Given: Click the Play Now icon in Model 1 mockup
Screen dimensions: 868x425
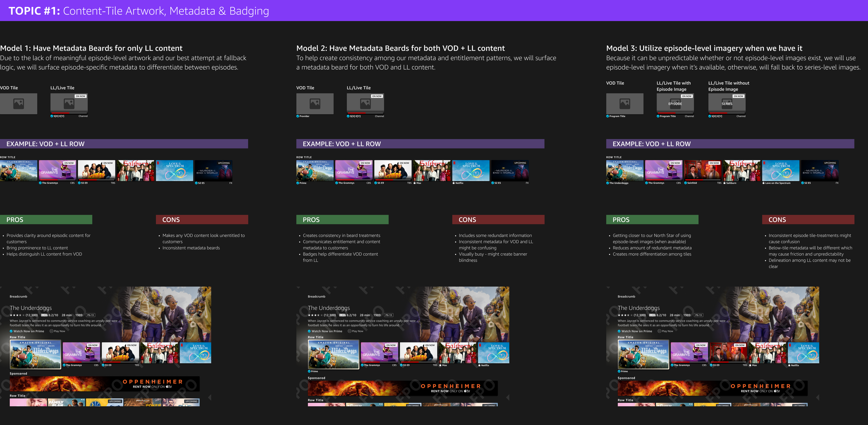Looking at the screenshot, I should [51, 331].
